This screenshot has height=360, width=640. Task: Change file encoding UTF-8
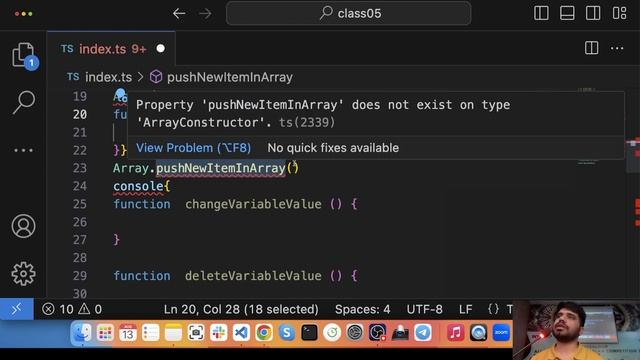[424, 309]
